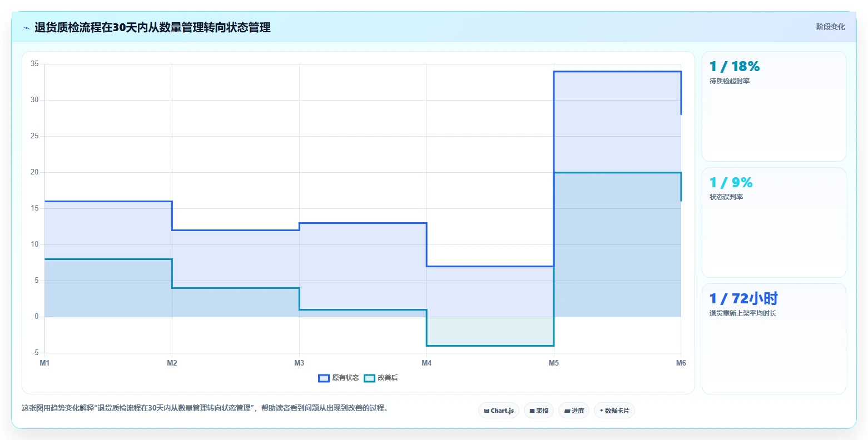Image resolution: width=868 pixels, height=440 pixels.
Task: Click the 表格 chip
Action: tap(539, 411)
